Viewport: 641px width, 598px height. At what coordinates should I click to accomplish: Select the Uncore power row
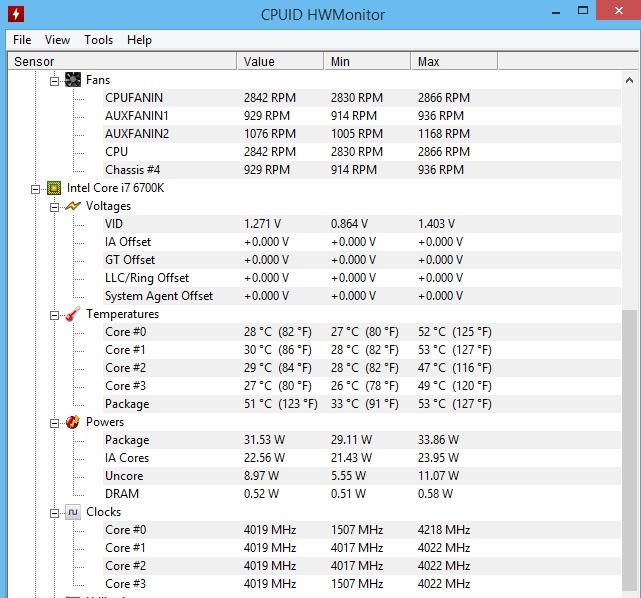click(362, 476)
